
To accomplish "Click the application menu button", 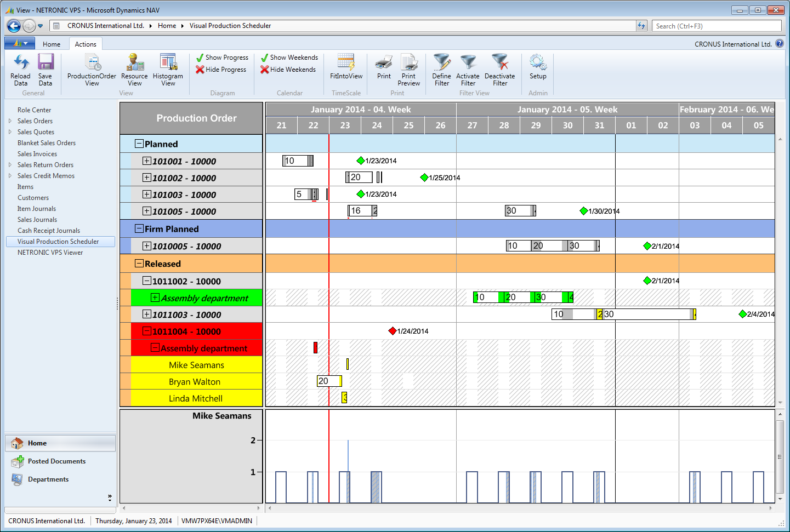I will pos(20,43).
